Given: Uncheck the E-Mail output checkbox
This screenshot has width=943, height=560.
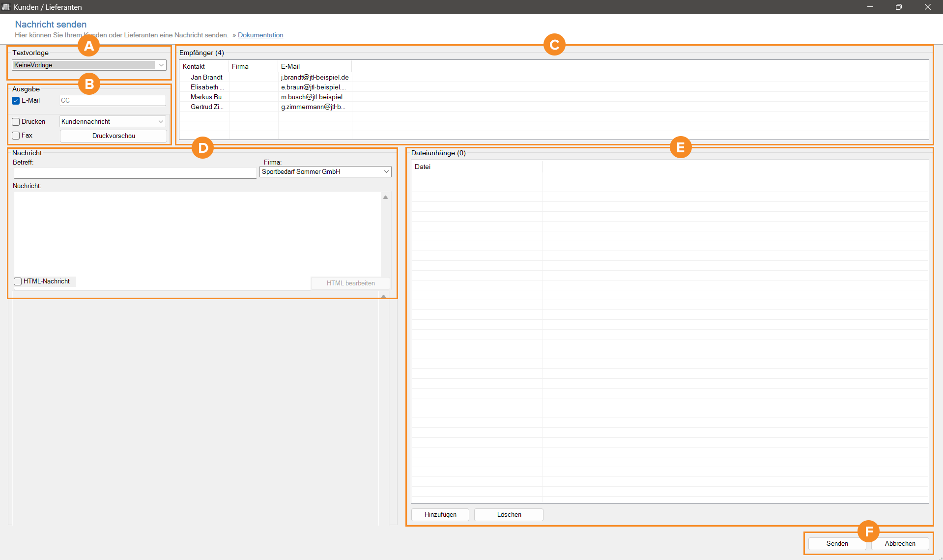Looking at the screenshot, I should click(x=16, y=101).
